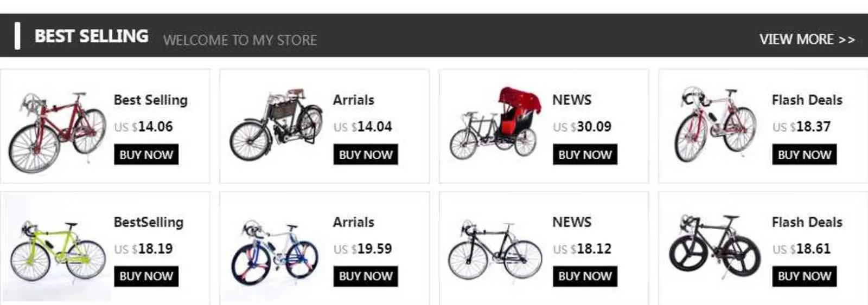
Task: Click the Best Selling product title
Action: (x=151, y=100)
